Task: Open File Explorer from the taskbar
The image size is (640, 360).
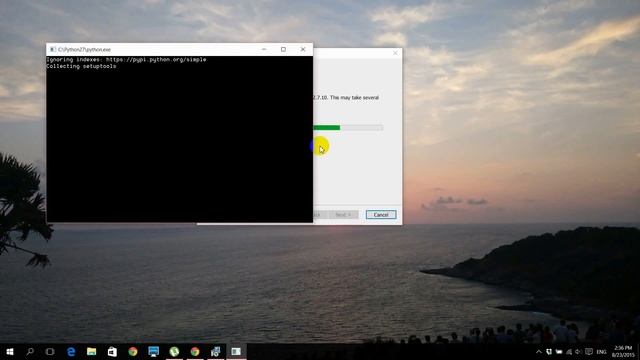Action: point(91,351)
